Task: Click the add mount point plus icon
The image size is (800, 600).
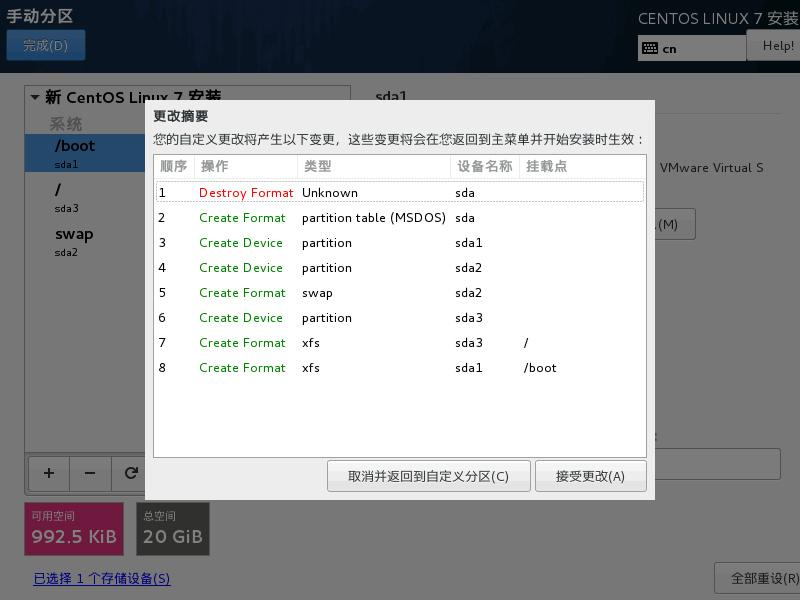Action: coord(49,473)
